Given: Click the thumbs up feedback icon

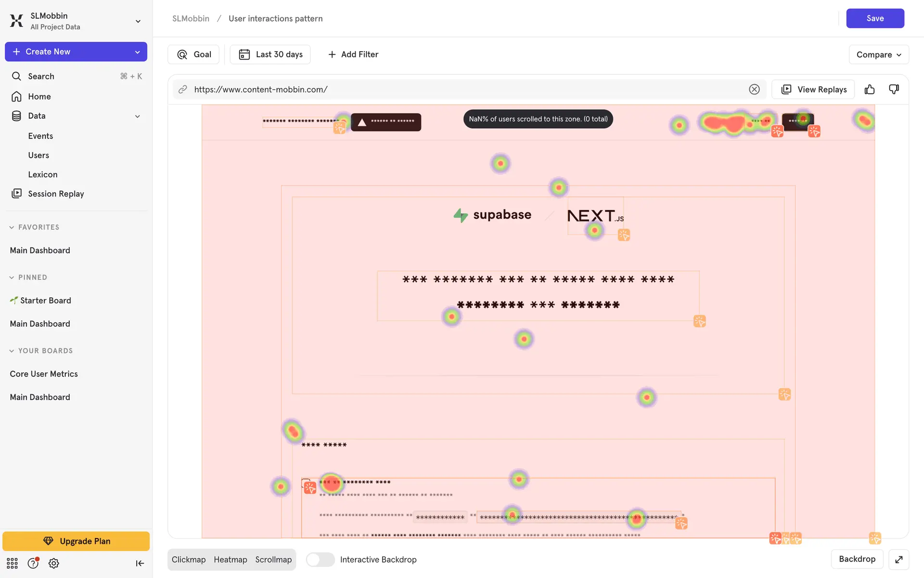Looking at the screenshot, I should pyautogui.click(x=869, y=90).
